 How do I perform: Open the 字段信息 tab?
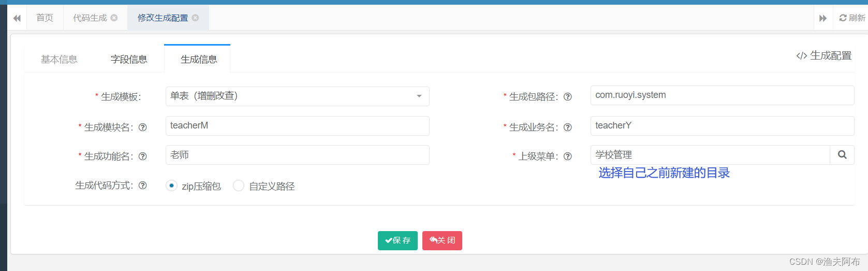129,59
